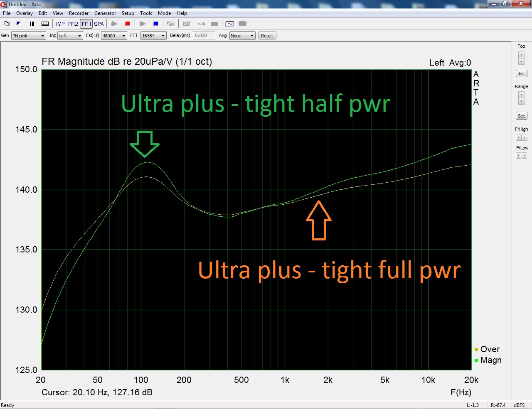The image size is (532, 409).
Task: Start recording with gray play icon
Action: click(114, 24)
